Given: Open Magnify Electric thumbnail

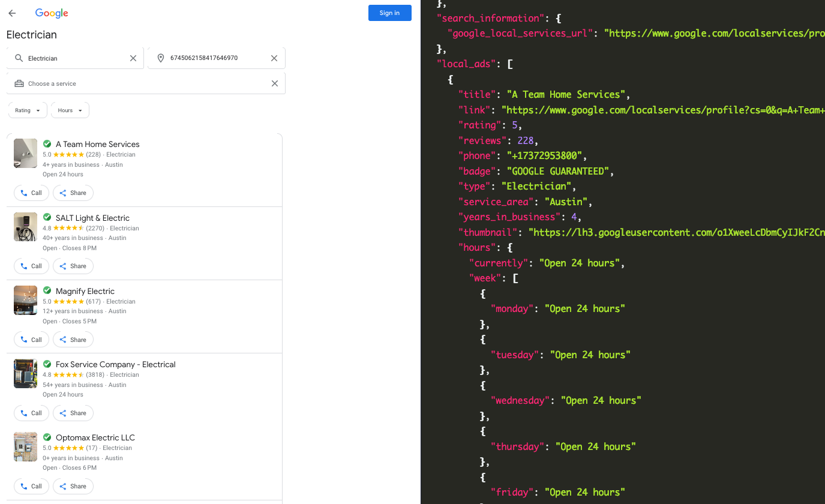Looking at the screenshot, I should (x=25, y=300).
